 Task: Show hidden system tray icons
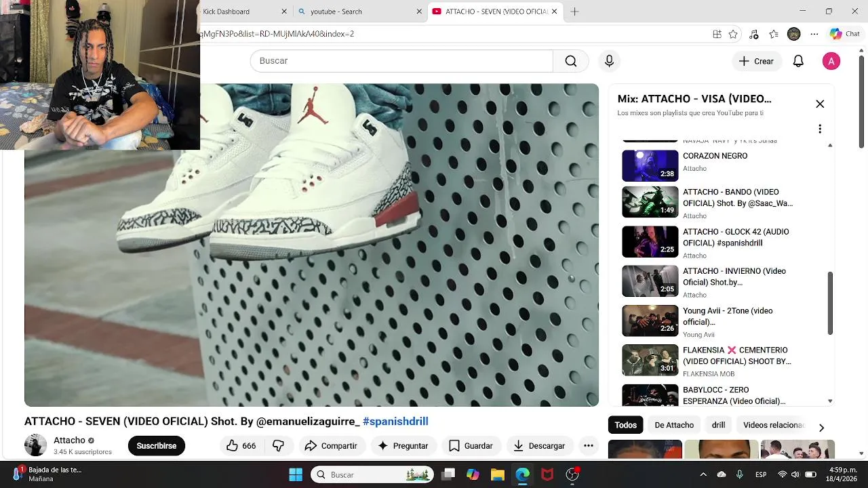[x=703, y=474]
